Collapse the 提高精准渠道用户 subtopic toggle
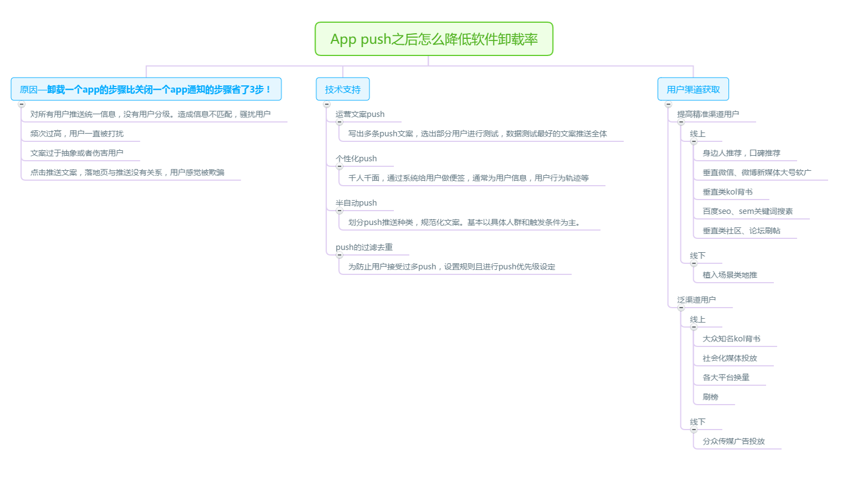The image size is (868, 480). click(x=681, y=122)
